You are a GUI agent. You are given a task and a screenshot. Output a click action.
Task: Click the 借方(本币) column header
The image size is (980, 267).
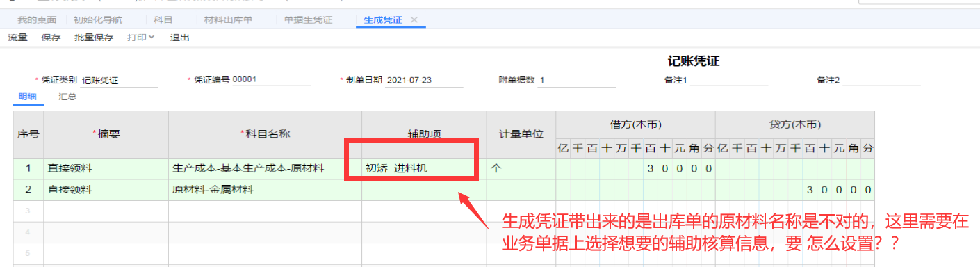[635, 125]
